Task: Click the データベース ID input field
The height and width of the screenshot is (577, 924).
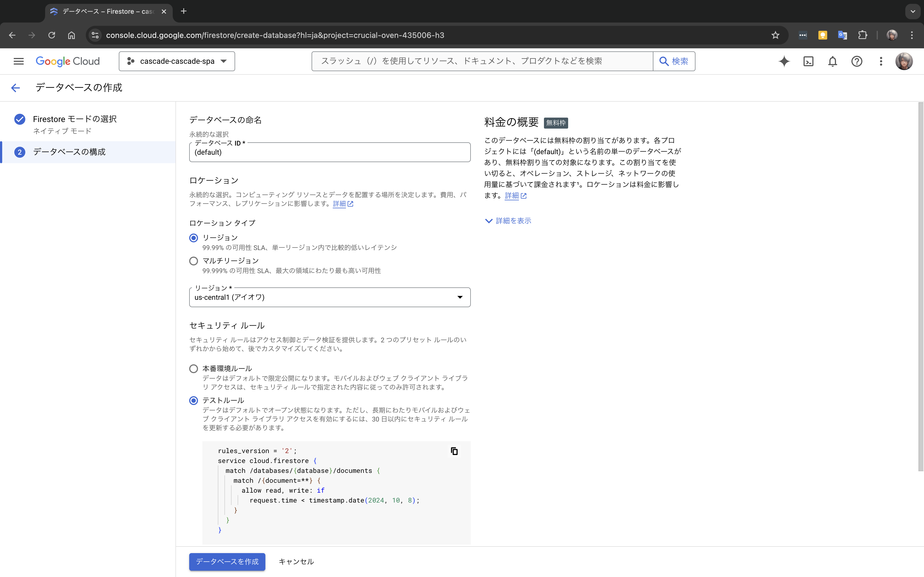Action: pyautogui.click(x=329, y=152)
